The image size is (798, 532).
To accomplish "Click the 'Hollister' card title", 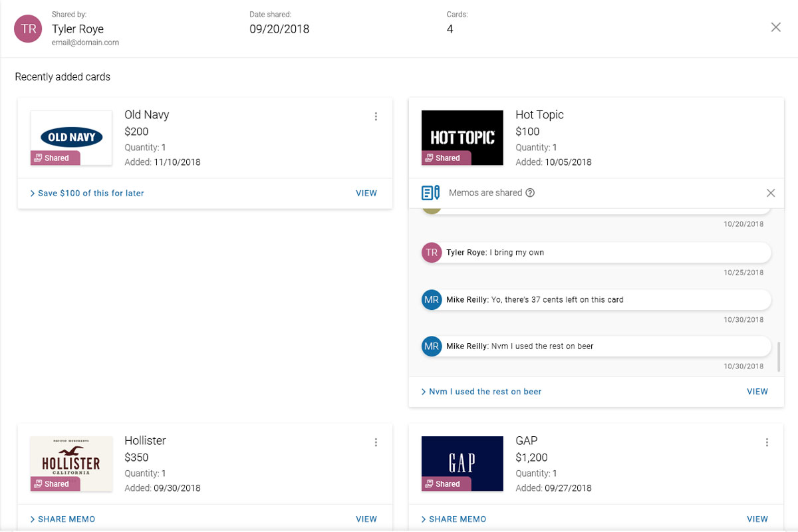I will click(145, 440).
